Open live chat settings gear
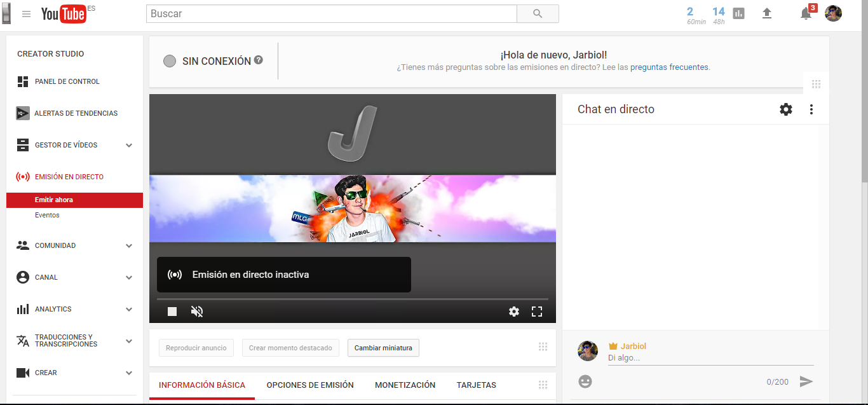868x405 pixels. [x=786, y=109]
